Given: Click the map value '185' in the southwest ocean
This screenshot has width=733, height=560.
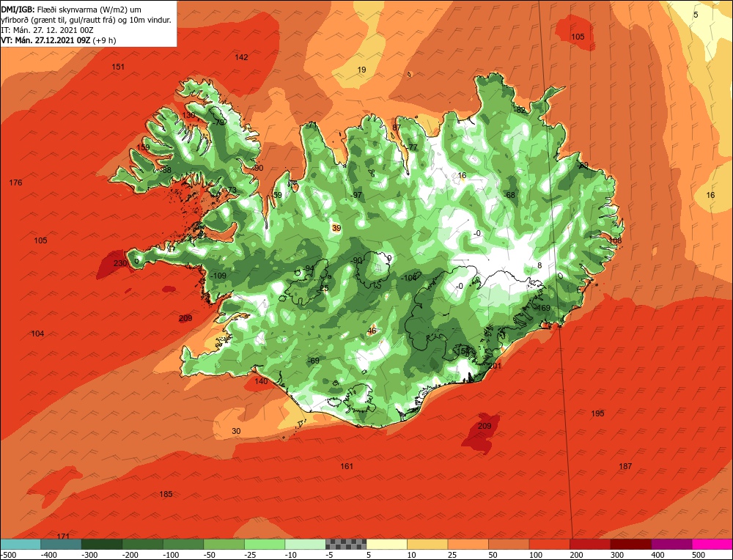Looking at the screenshot, I should coord(166,494).
